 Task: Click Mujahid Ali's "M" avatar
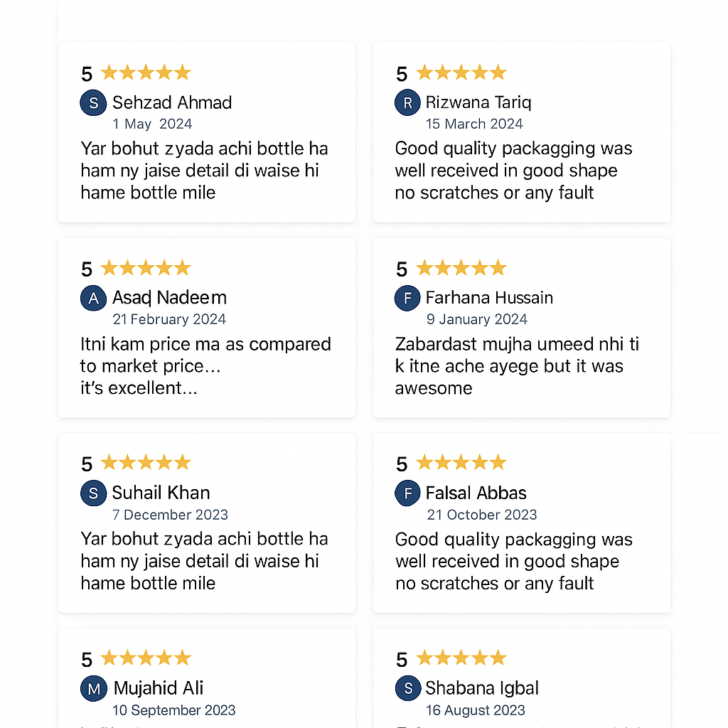(x=93, y=689)
